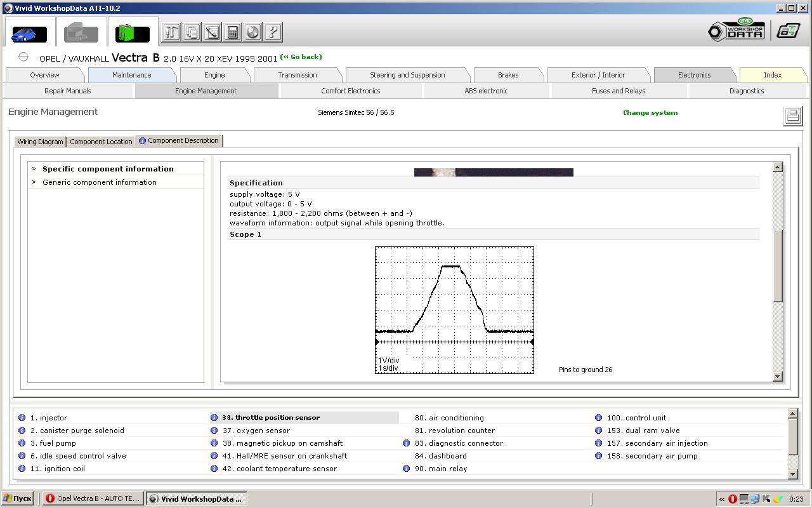This screenshot has height=508, width=812.
Task: Open the calculator toolbar icon
Action: pyautogui.click(x=232, y=32)
